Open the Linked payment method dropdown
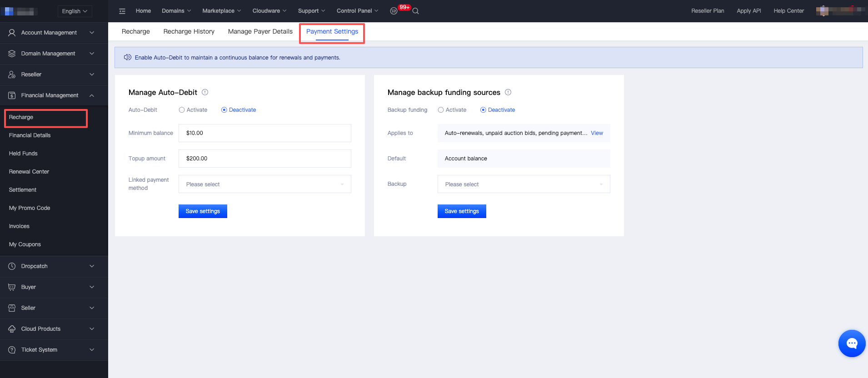 coord(264,184)
